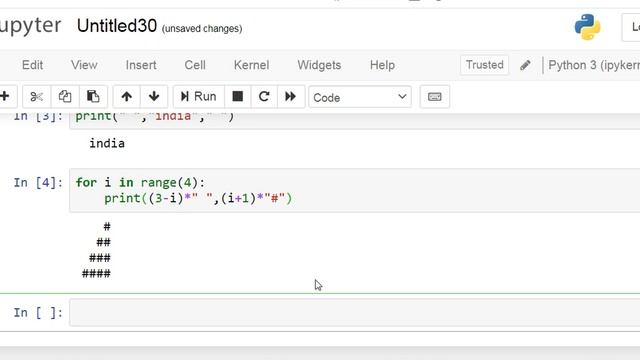Click the unsaved changes status text
This screenshot has width=640, height=360.
click(x=202, y=29)
